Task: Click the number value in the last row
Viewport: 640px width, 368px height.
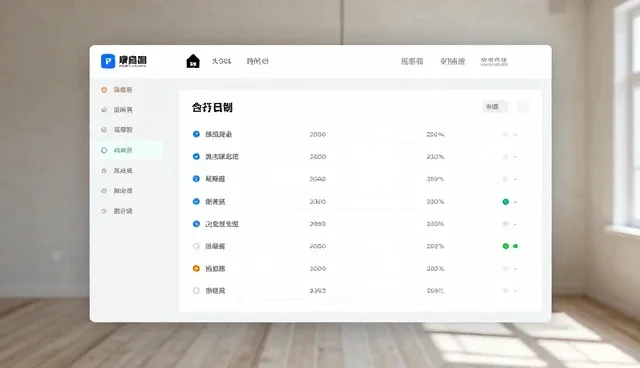Action: [x=318, y=291]
